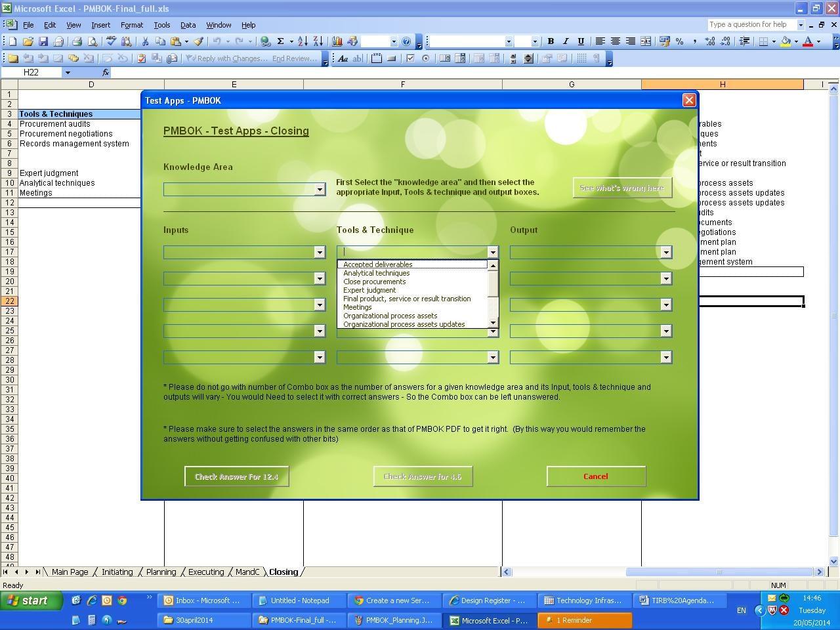
Task: Open the Knowledge Area dropdown
Action: [x=320, y=189]
